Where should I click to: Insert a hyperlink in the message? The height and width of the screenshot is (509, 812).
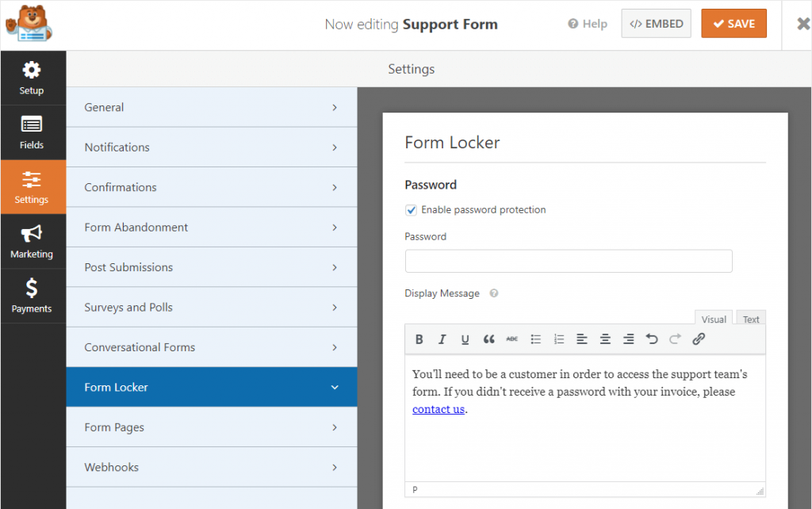coord(699,339)
